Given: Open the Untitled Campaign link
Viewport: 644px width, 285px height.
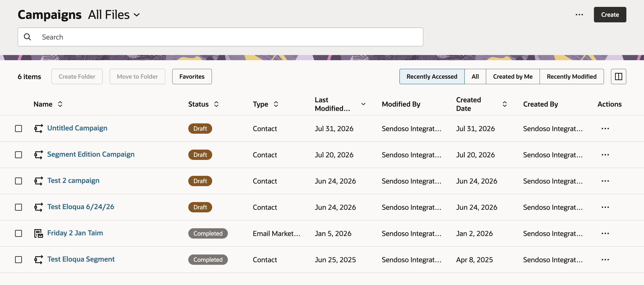Looking at the screenshot, I should [77, 128].
